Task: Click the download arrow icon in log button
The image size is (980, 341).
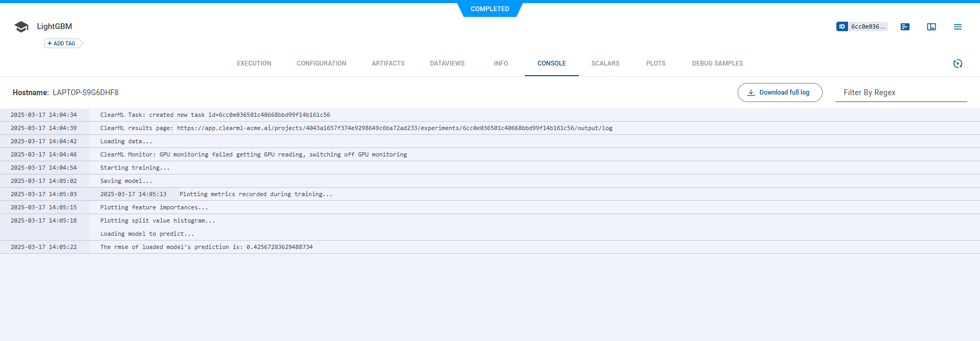Action: (x=751, y=93)
